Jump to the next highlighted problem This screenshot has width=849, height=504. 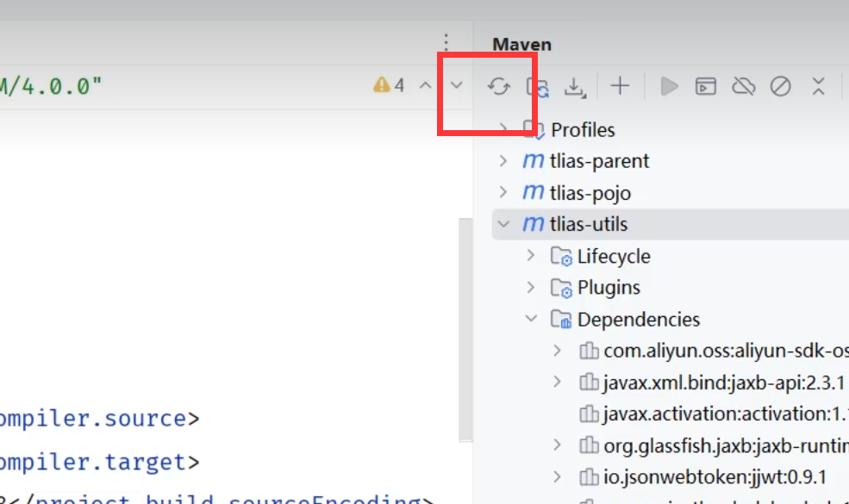pos(458,85)
